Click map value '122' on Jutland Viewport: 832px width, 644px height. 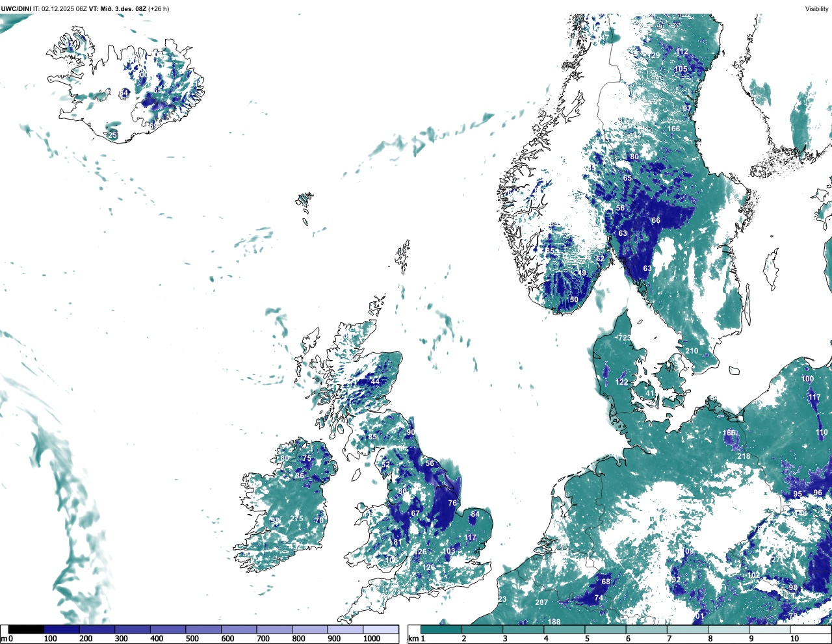pos(622,382)
